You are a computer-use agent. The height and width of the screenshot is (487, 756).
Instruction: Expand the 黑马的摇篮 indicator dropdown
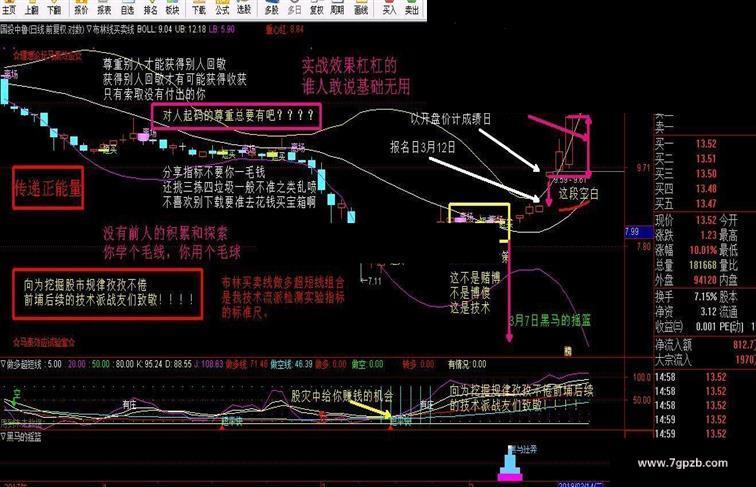3,437
